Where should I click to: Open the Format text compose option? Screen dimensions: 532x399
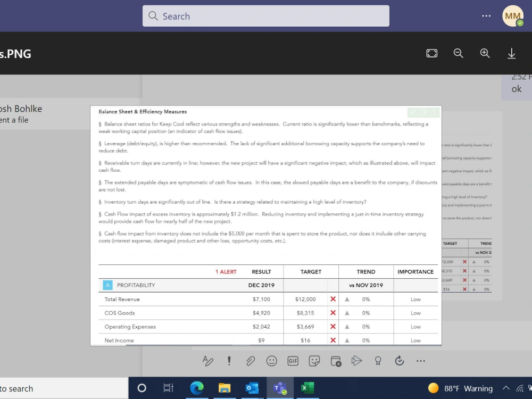(207, 361)
